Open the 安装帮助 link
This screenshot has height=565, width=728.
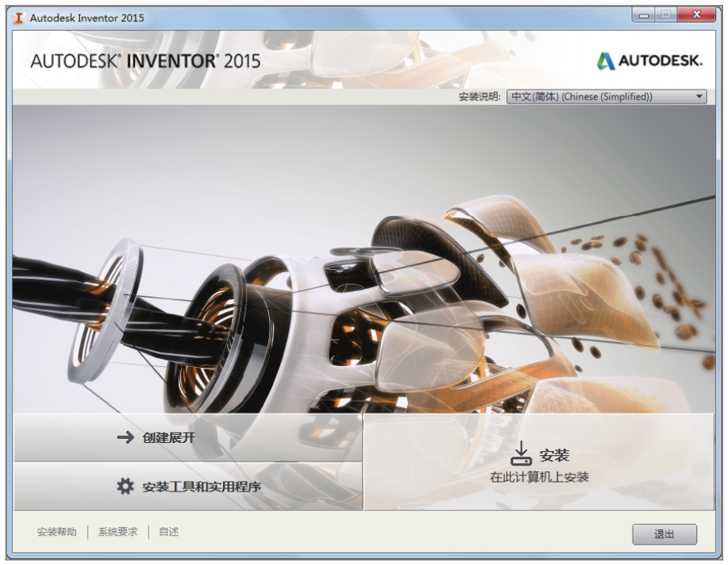57,532
